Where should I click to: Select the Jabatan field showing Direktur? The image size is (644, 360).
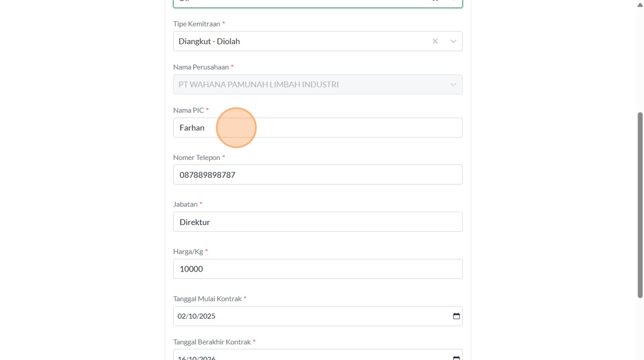coord(317,222)
